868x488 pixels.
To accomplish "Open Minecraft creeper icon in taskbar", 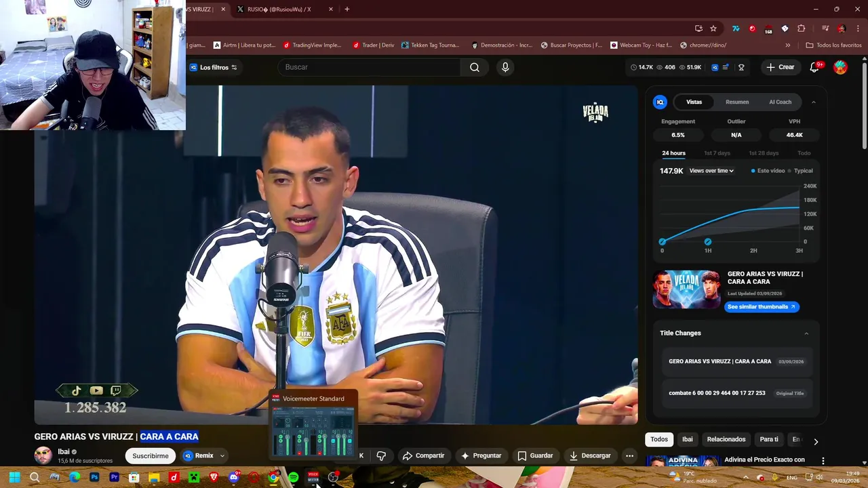I will coord(194,477).
